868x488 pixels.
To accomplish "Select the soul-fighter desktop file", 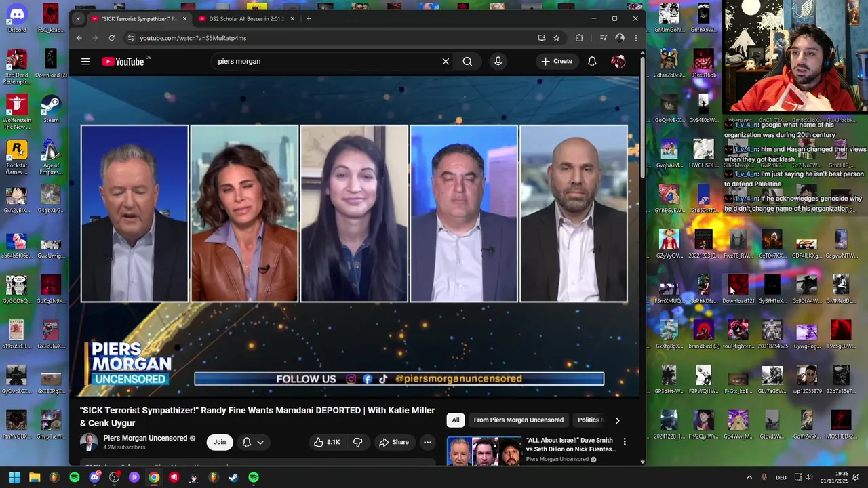I will coord(738,334).
